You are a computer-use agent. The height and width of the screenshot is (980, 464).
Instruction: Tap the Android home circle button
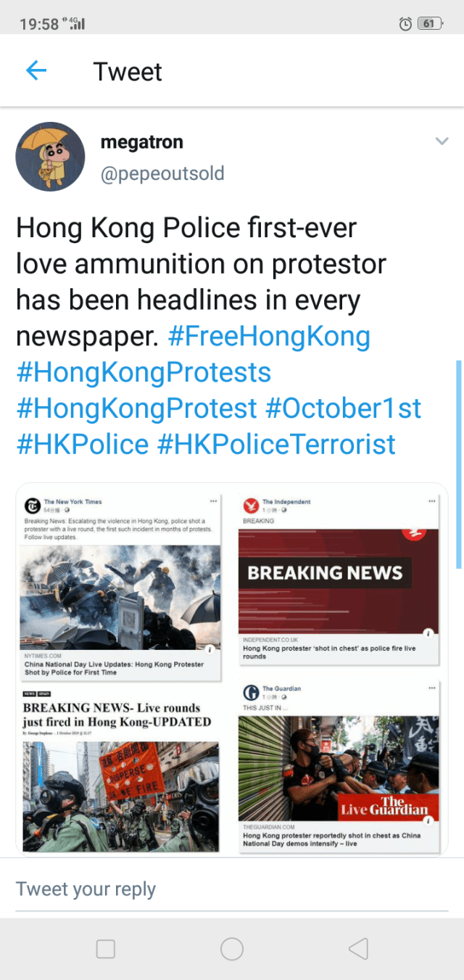tap(232, 949)
